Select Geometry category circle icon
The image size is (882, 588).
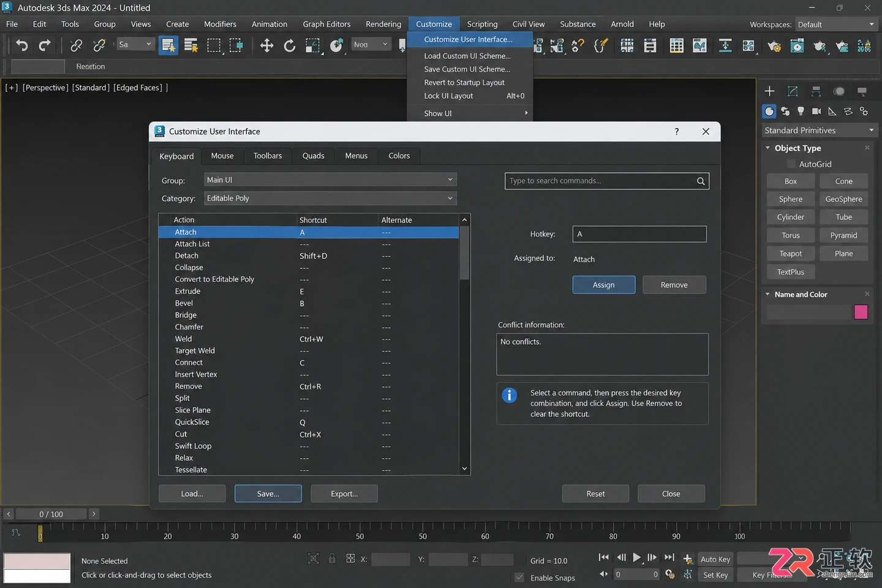coord(769,111)
